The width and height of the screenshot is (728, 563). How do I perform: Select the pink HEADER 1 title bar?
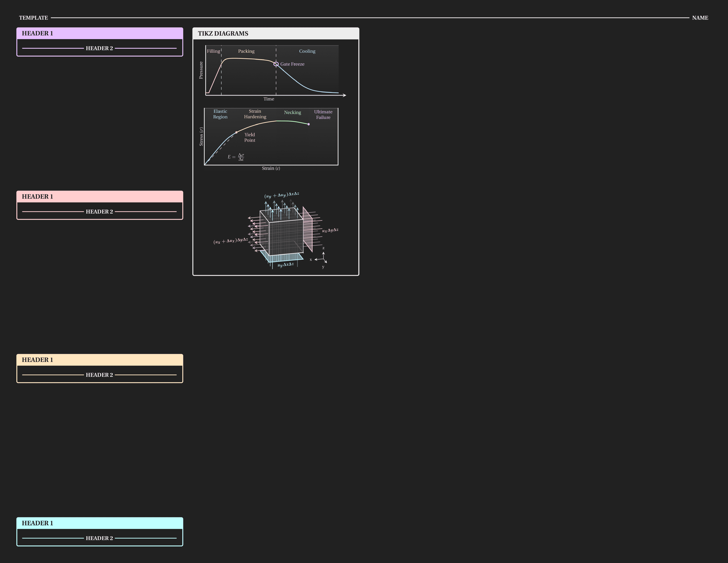point(100,196)
